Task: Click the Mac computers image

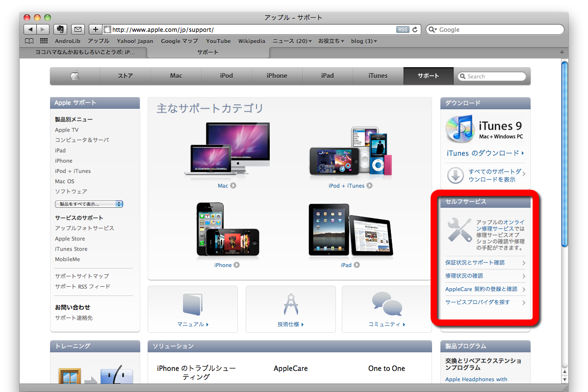Action: [227, 149]
